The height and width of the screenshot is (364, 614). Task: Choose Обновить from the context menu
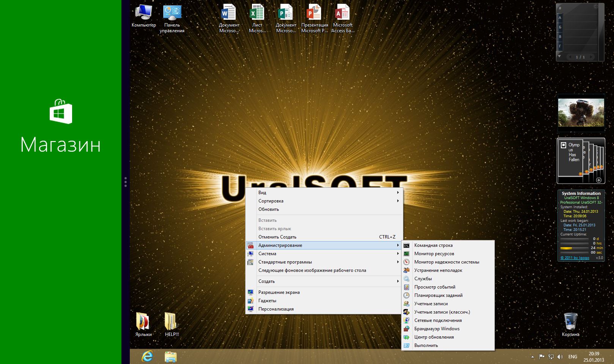click(x=324, y=209)
